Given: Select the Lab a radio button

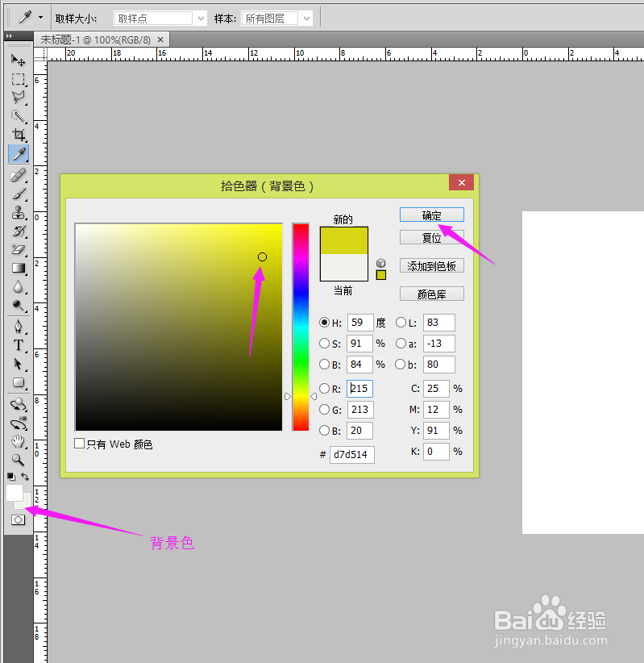Looking at the screenshot, I should point(401,344).
